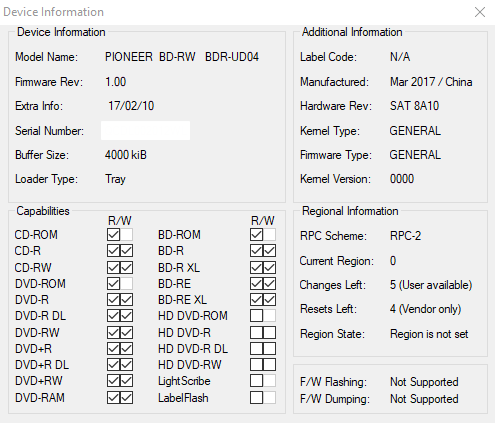Click the 'BD-RE XL' capability label
The image size is (495, 423).
(x=182, y=300)
